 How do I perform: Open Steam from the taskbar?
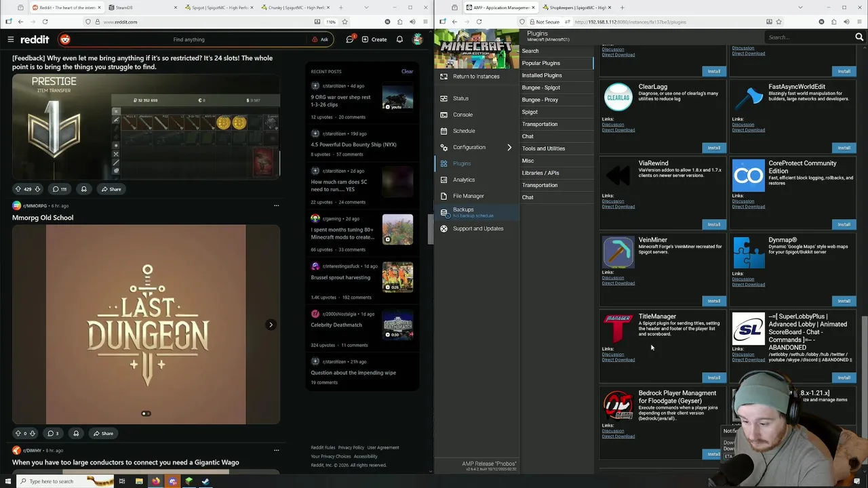tap(205, 481)
